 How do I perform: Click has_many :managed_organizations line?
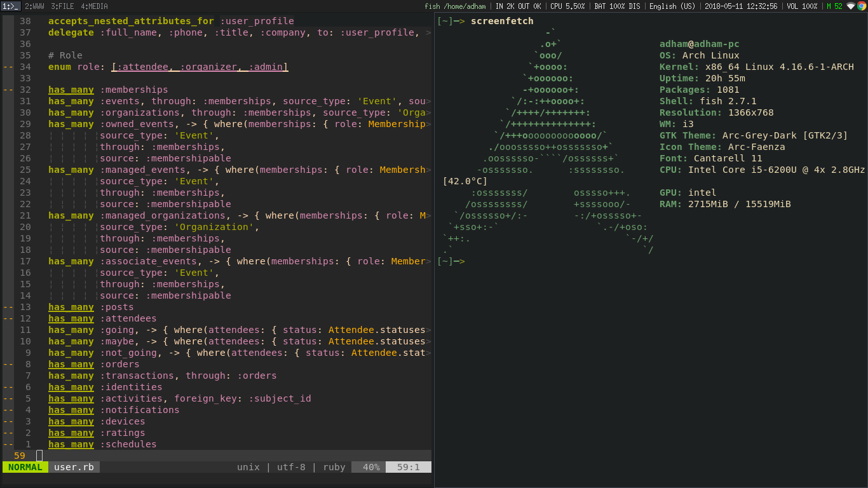pyautogui.click(x=240, y=215)
